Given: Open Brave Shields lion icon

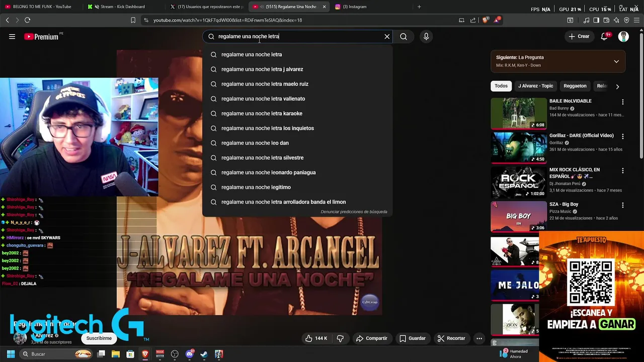Looking at the screenshot, I should pos(485,20).
